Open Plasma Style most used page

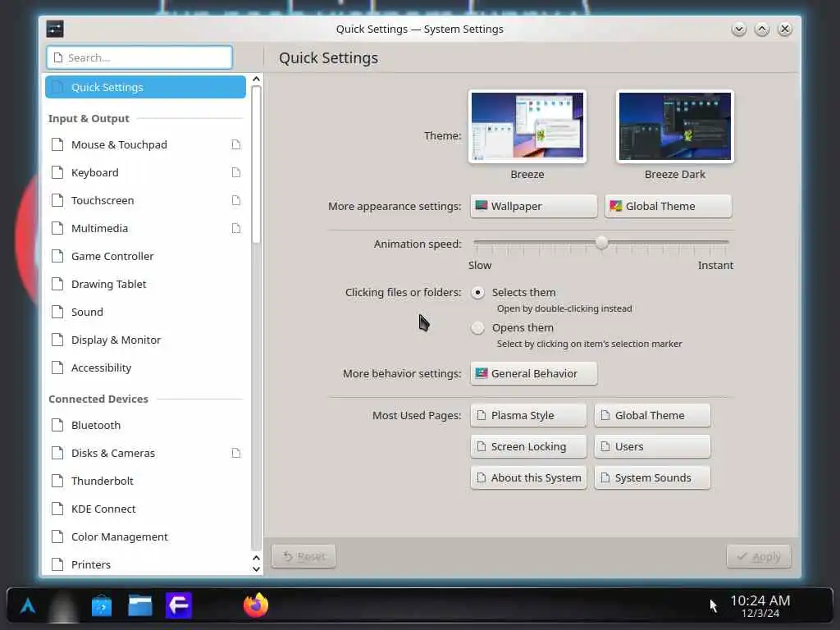point(528,415)
